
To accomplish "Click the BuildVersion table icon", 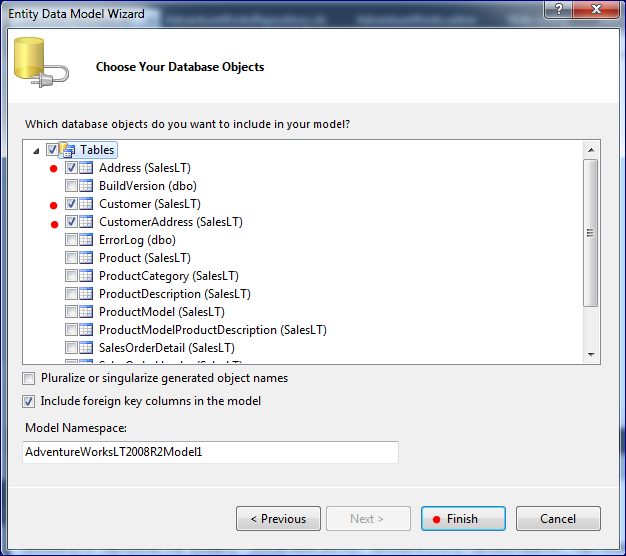I will tap(86, 186).
